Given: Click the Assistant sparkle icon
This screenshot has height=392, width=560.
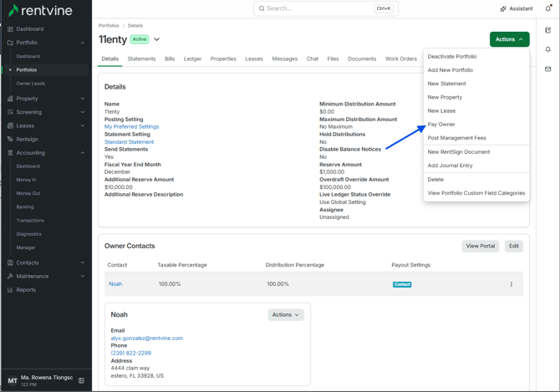Looking at the screenshot, I should 503,8.
